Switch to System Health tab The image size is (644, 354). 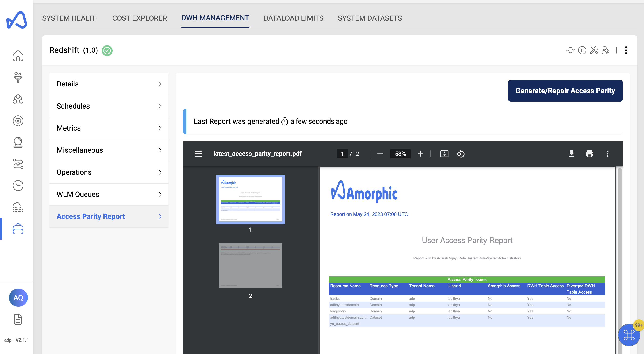[70, 18]
